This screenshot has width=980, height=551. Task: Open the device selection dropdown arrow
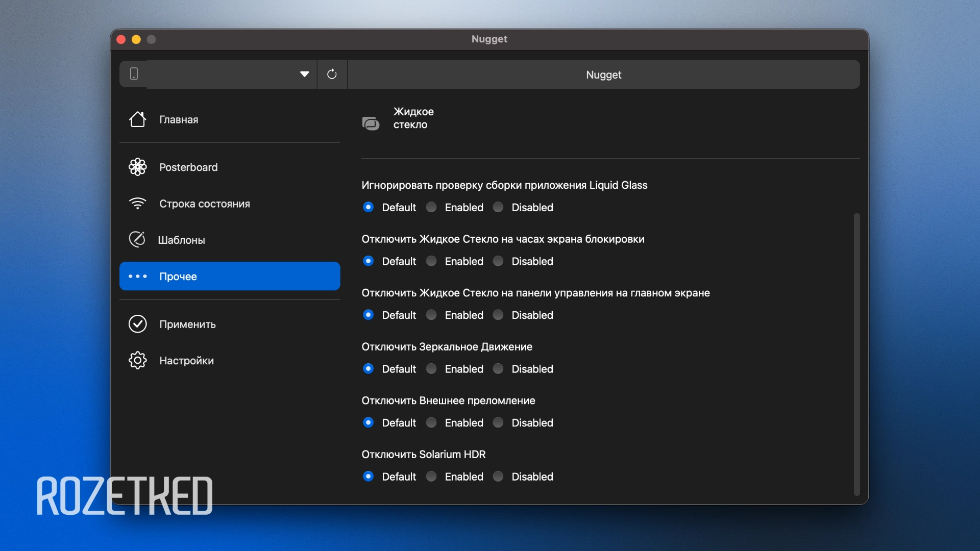point(304,74)
